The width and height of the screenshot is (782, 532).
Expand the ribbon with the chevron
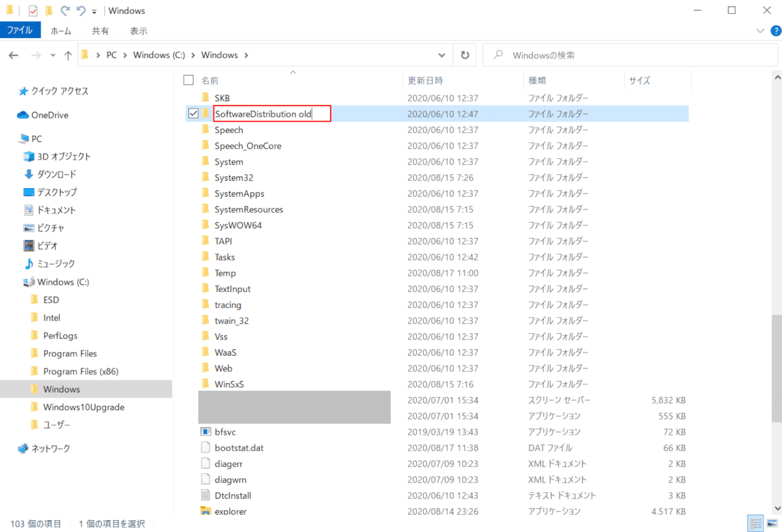[759, 31]
